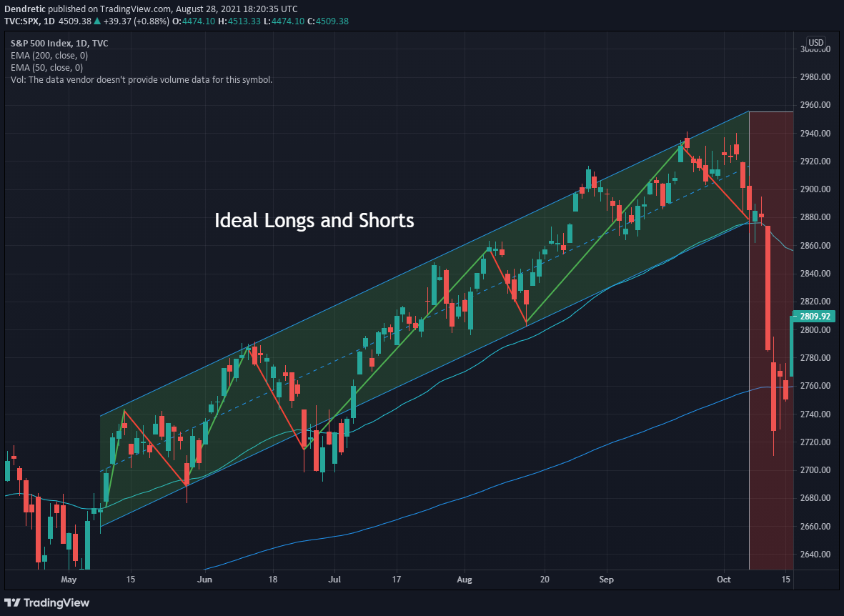
Task: Select the S&P 500 Index, 1D, TVC legend
Action: [x=59, y=43]
